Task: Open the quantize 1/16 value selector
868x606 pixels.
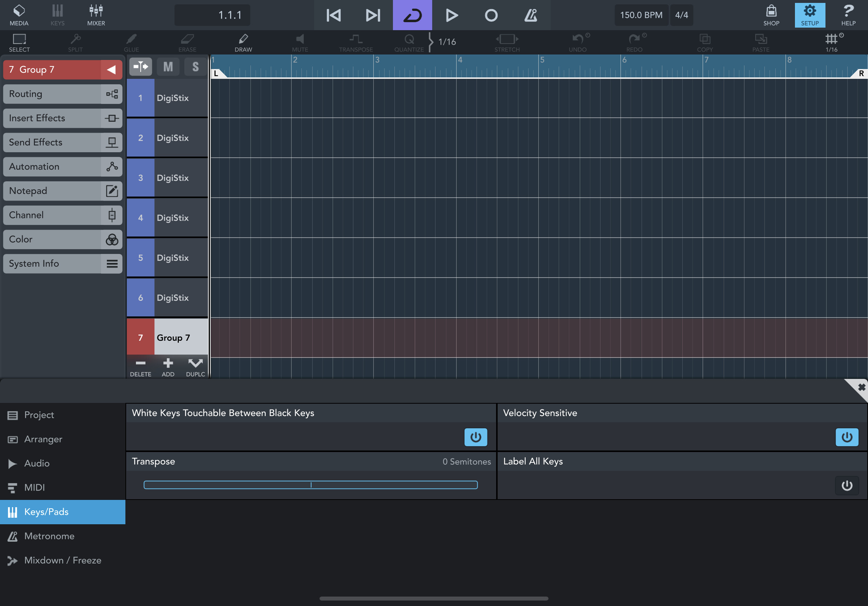Action: (x=447, y=41)
